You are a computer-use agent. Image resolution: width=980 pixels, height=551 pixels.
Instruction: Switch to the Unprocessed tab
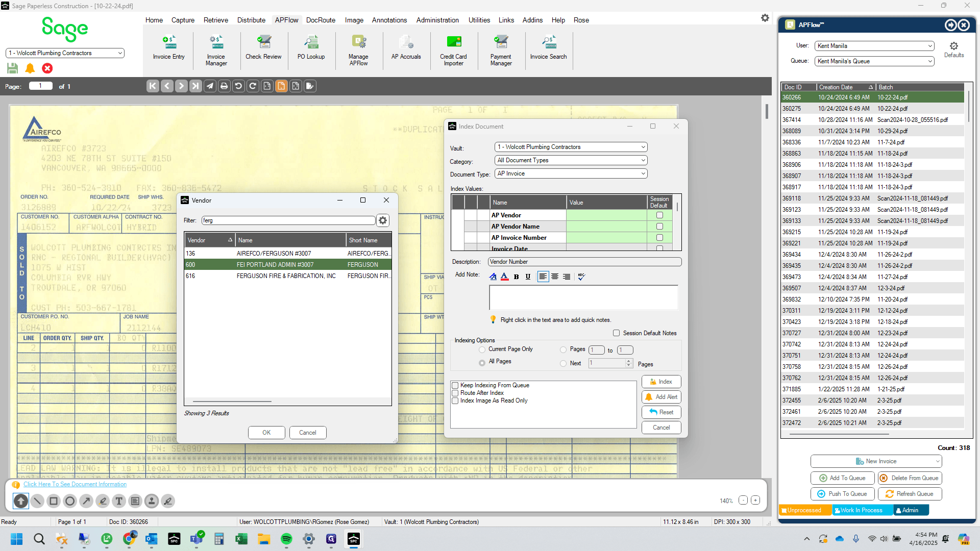tap(804, 510)
